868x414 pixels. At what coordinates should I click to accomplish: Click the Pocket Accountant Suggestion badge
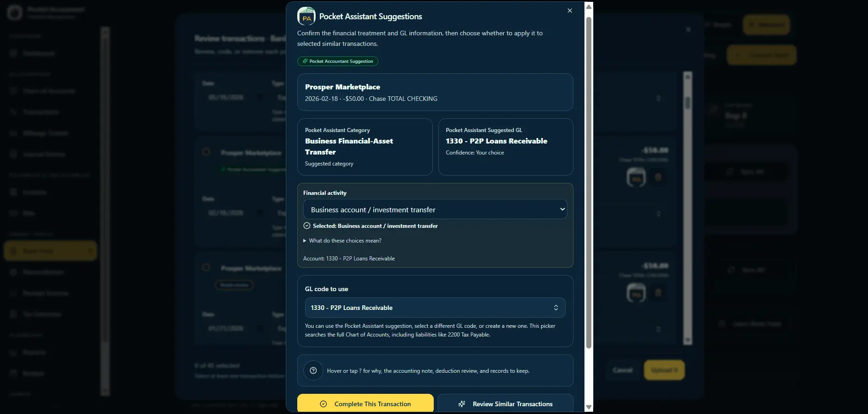click(x=338, y=61)
